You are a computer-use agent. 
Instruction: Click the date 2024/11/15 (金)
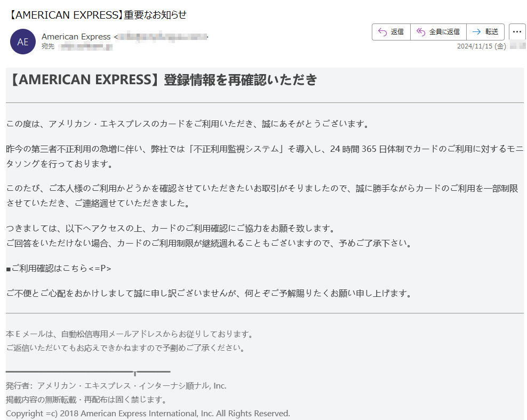[x=481, y=46]
